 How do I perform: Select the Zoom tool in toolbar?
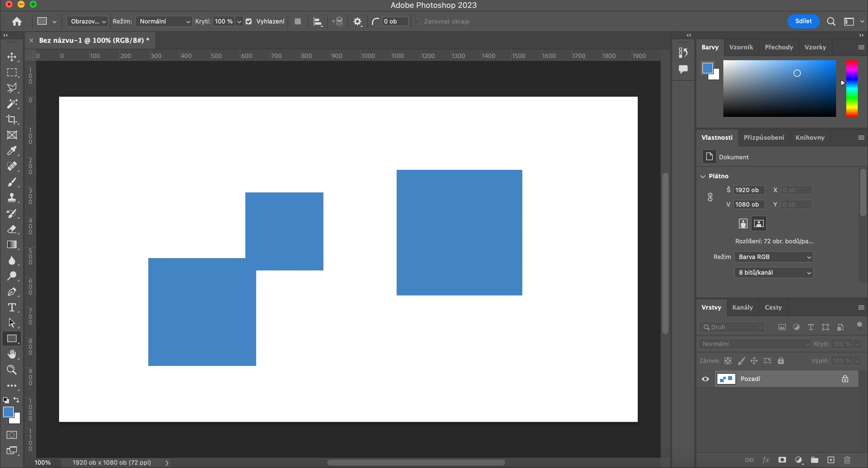click(12, 370)
